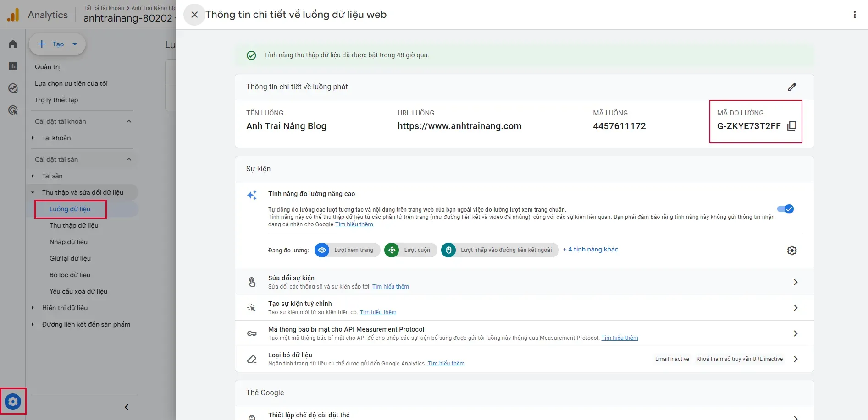Click the enhanced measurement sparkle icon

(x=252, y=195)
